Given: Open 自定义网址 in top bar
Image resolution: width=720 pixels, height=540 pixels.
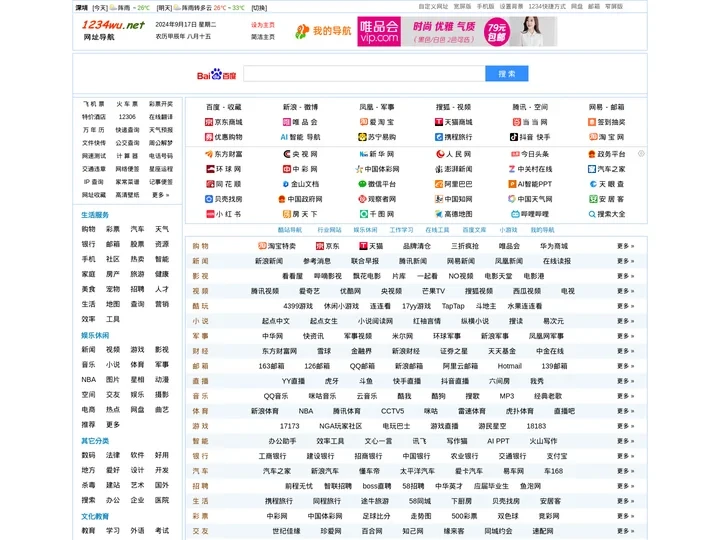Looking at the screenshot, I should coord(433,6).
